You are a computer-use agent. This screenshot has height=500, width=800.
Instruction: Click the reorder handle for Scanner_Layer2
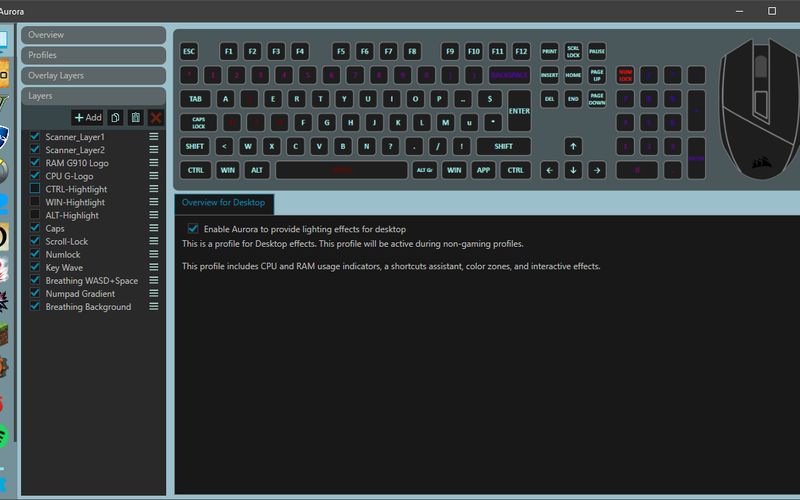(x=154, y=150)
